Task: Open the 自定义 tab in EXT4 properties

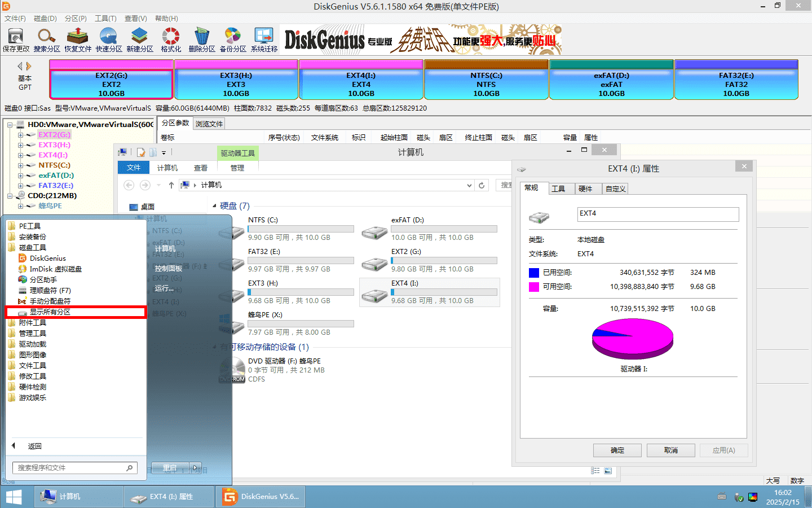Action: click(615, 189)
